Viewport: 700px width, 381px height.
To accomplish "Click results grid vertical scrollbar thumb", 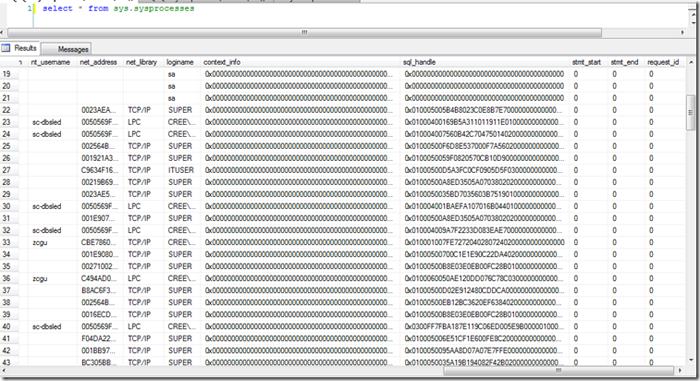I will [690, 113].
